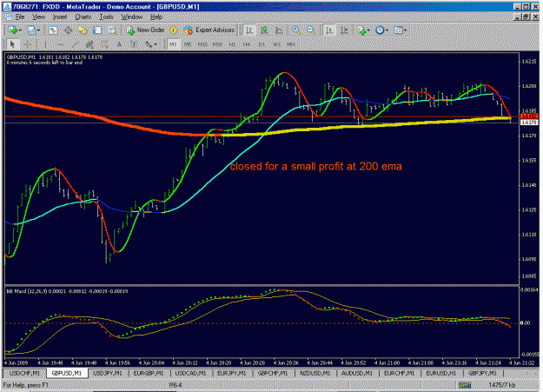This screenshot has height=392, width=543.
Task: Open the View menu
Action: coord(39,17)
